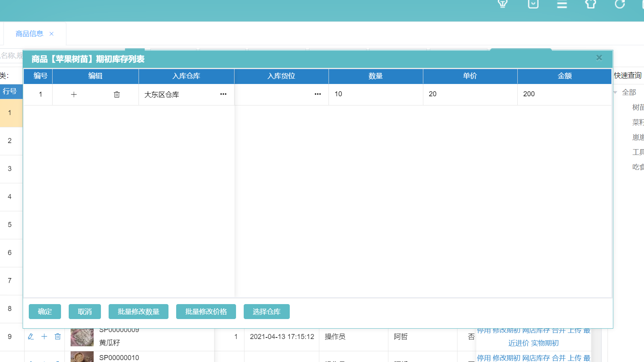This screenshot has height=362, width=644.
Task: Click the quantity cell showing 10
Action: [x=376, y=94]
